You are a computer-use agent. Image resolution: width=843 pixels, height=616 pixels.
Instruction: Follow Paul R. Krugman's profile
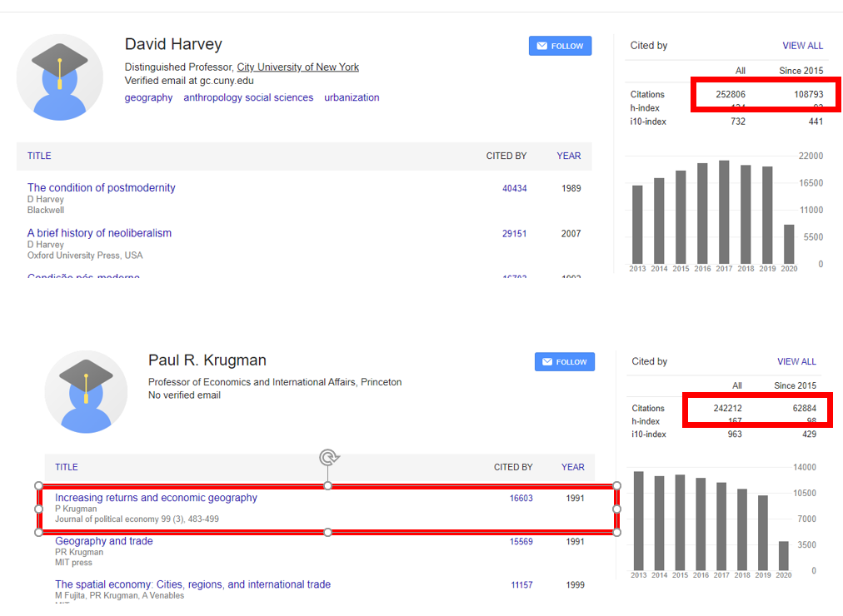(x=565, y=361)
